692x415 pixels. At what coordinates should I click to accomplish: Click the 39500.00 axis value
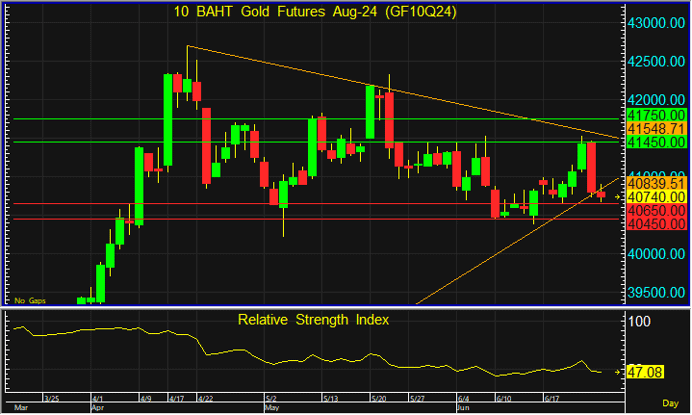(656, 292)
